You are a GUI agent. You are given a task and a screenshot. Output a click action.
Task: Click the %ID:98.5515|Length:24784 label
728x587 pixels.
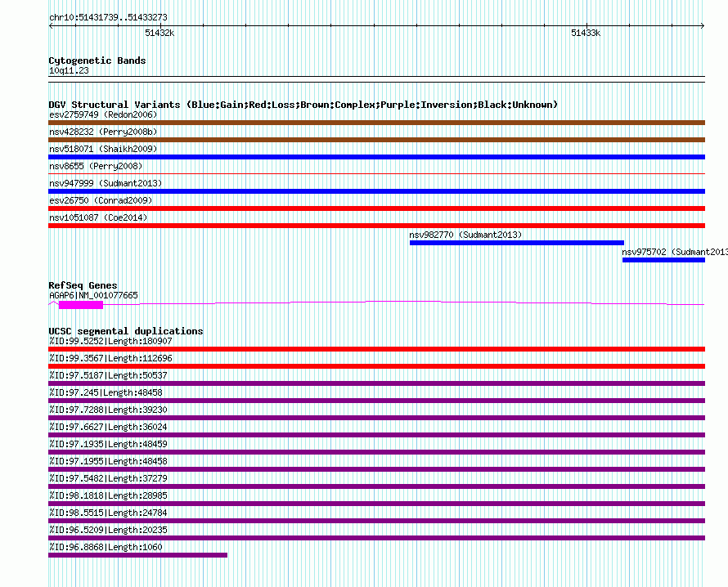[108, 513]
